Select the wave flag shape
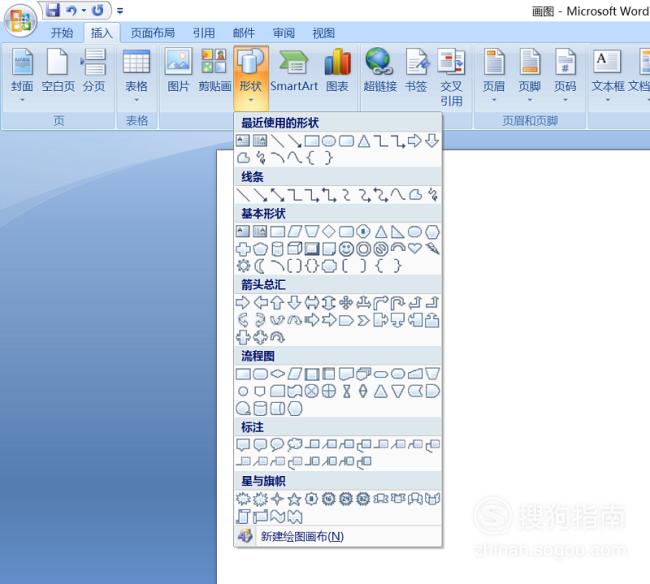650x584 pixels. (x=277, y=516)
